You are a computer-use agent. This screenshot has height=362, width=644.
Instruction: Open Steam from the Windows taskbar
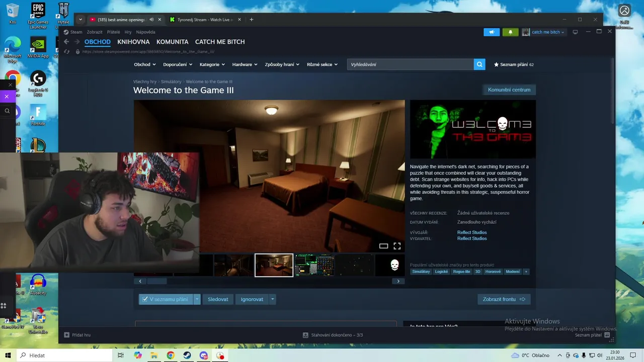point(187,355)
